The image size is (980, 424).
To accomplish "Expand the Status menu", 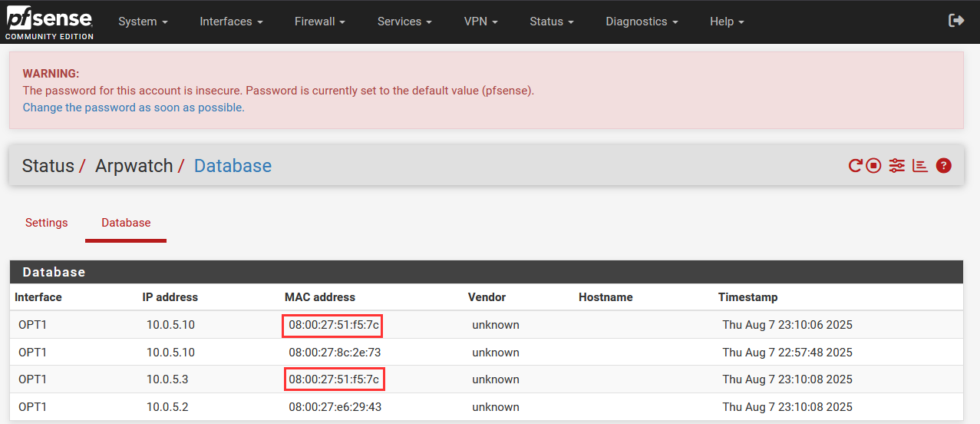I will click(x=551, y=22).
